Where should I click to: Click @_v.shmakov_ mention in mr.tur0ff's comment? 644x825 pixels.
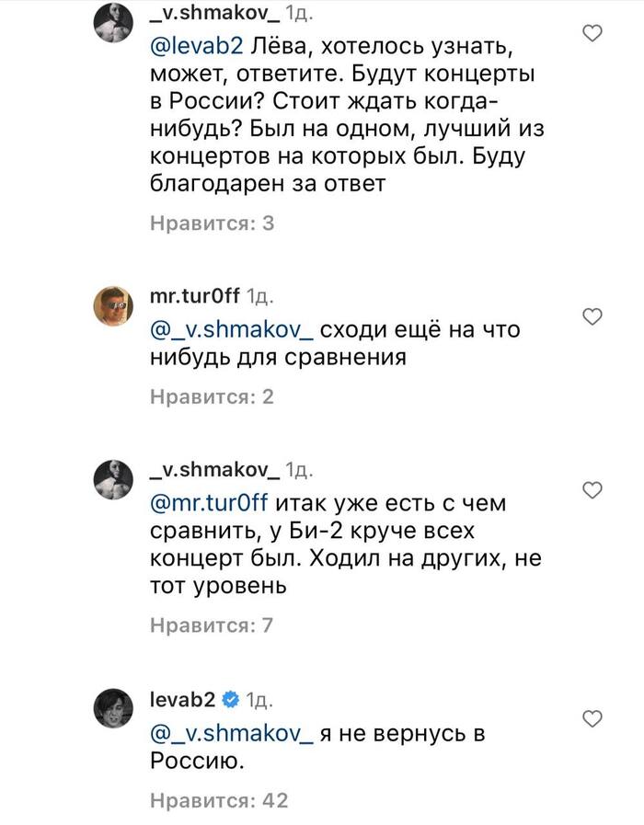(233, 330)
